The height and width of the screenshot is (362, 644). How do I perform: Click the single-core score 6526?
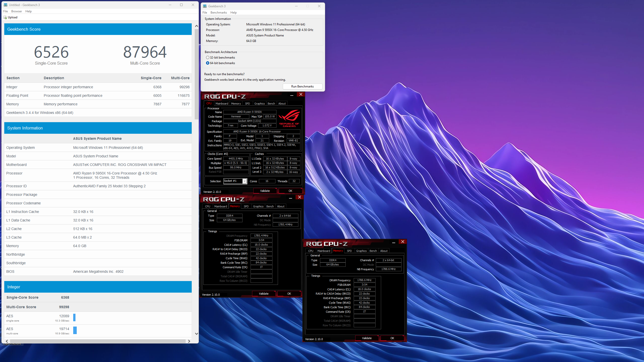pos(51,52)
